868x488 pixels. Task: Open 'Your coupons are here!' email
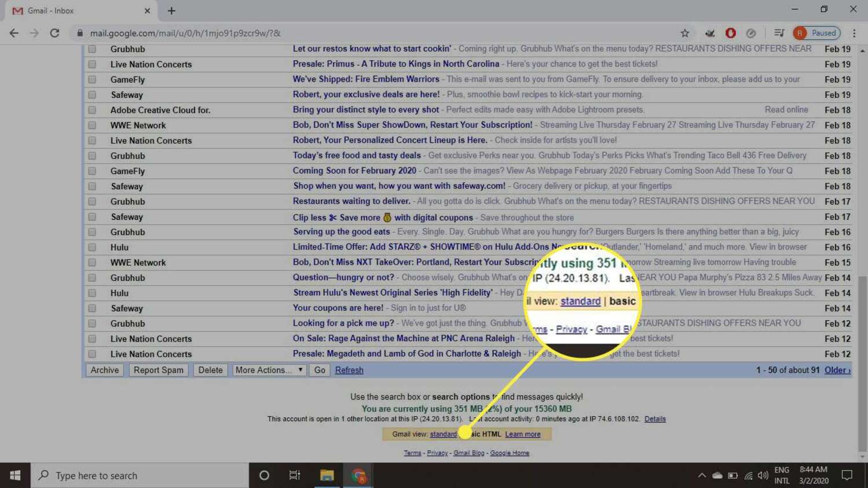point(338,308)
